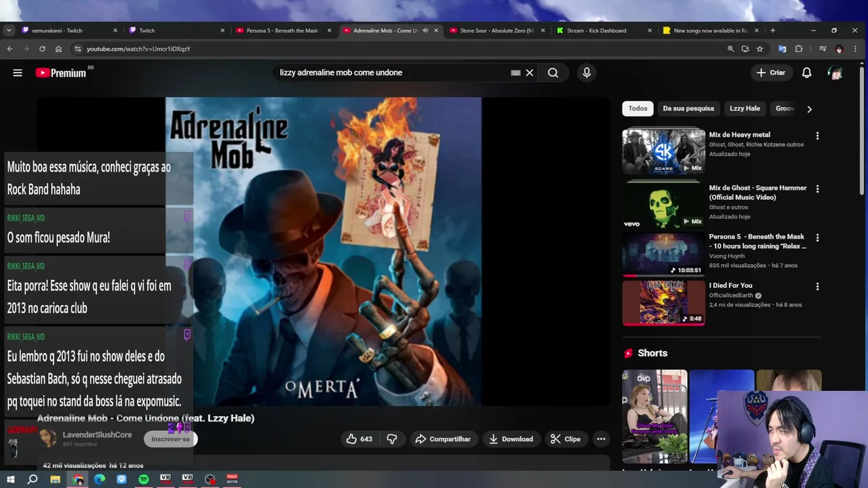Open Mix de Ghost - Square Hammer title
The width and height of the screenshot is (868, 488).
757,192
